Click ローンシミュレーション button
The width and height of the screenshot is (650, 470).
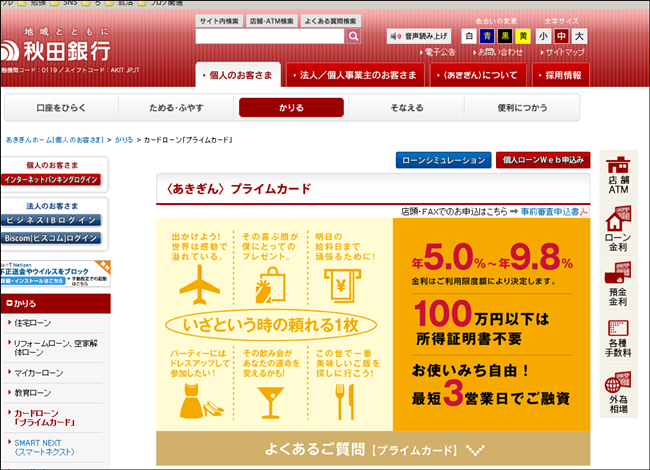click(444, 160)
